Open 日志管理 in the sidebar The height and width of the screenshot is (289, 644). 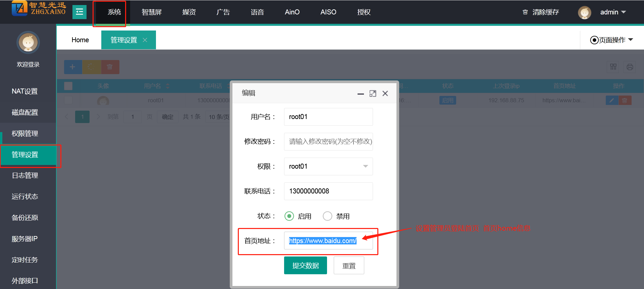pos(25,175)
